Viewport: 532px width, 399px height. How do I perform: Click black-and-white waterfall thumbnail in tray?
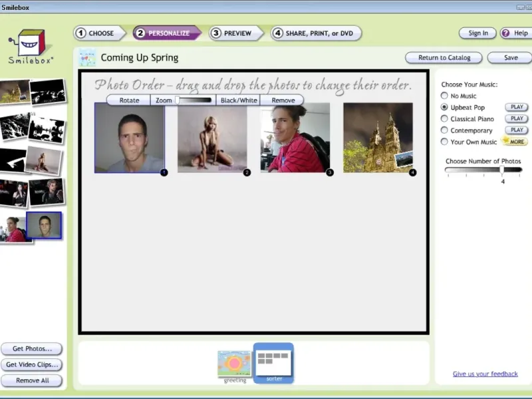(x=14, y=126)
